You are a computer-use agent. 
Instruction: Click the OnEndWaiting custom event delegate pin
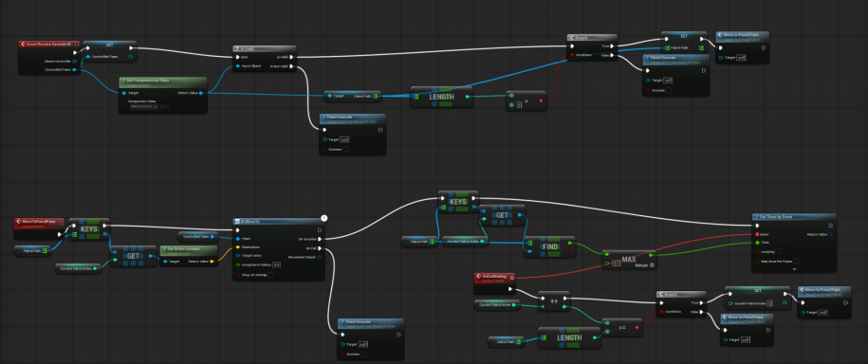pyautogui.click(x=512, y=277)
